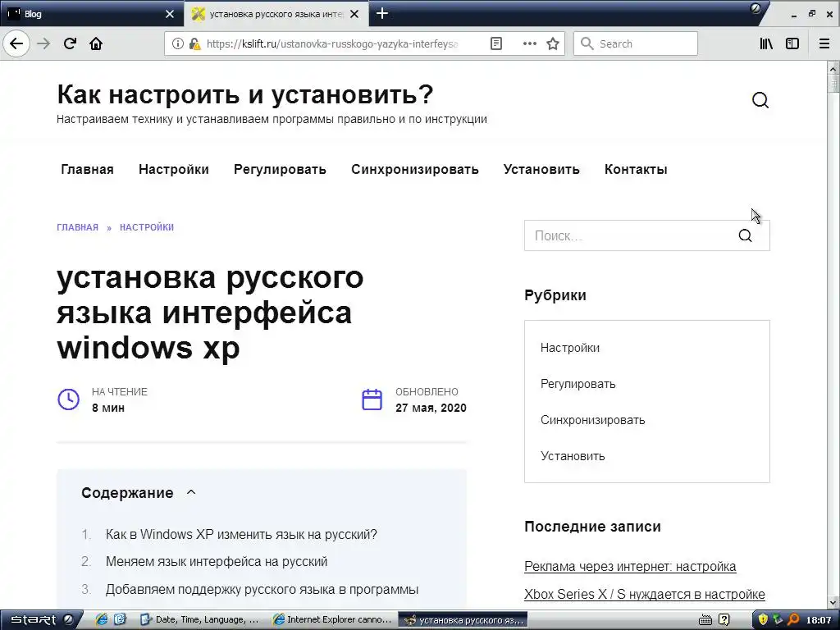
Task: Focus the browser URL address field
Action: 332,43
